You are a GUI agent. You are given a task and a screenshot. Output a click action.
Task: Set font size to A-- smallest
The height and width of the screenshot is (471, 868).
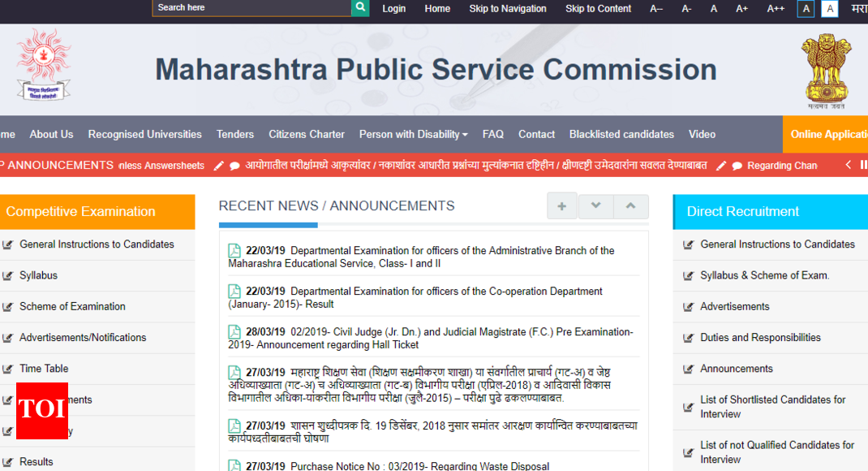click(x=656, y=9)
